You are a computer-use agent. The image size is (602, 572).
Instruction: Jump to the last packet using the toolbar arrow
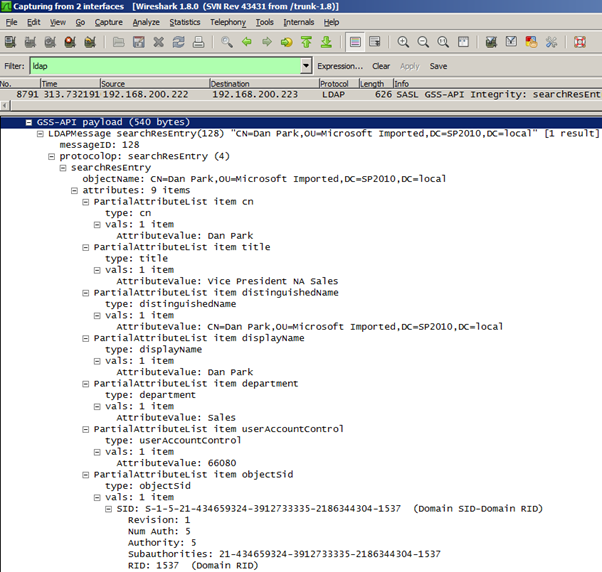[325, 42]
